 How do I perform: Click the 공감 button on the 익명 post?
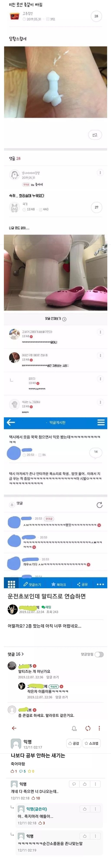(73, 743)
